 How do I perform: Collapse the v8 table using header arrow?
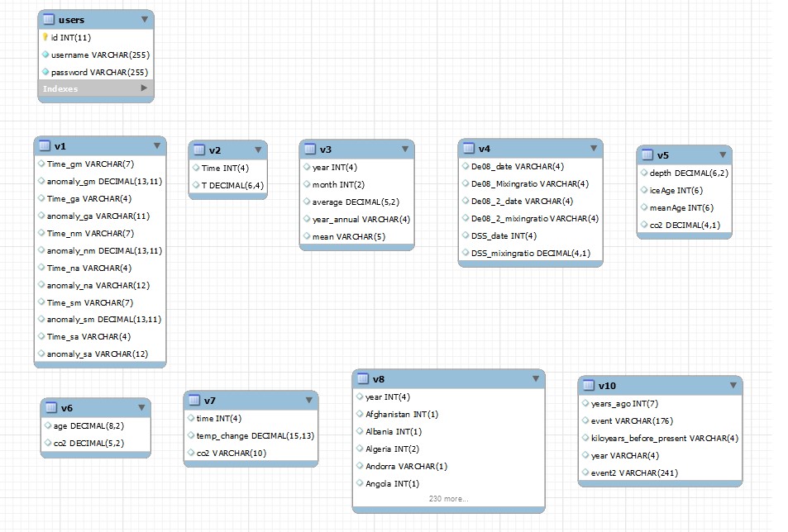click(536, 378)
